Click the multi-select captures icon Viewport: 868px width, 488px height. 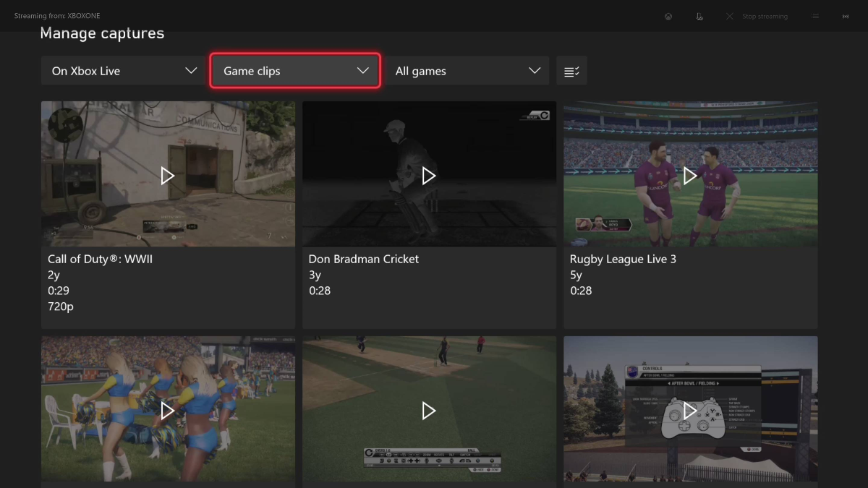point(571,70)
